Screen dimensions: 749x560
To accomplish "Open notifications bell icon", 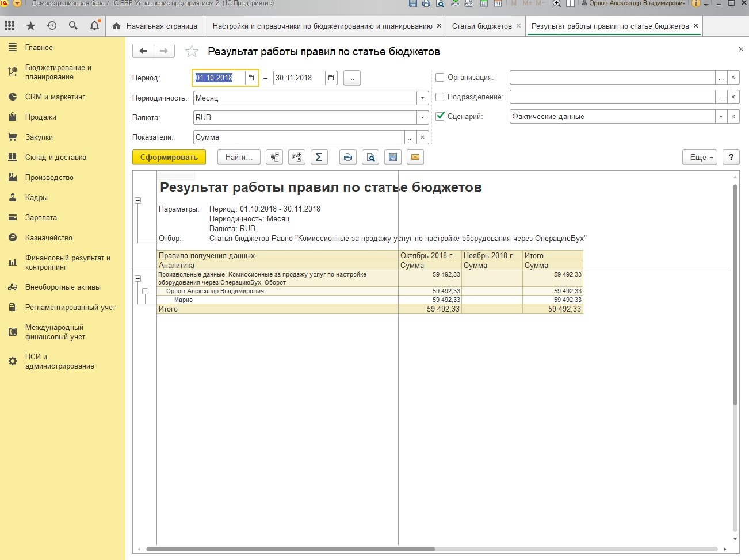I will tap(95, 26).
